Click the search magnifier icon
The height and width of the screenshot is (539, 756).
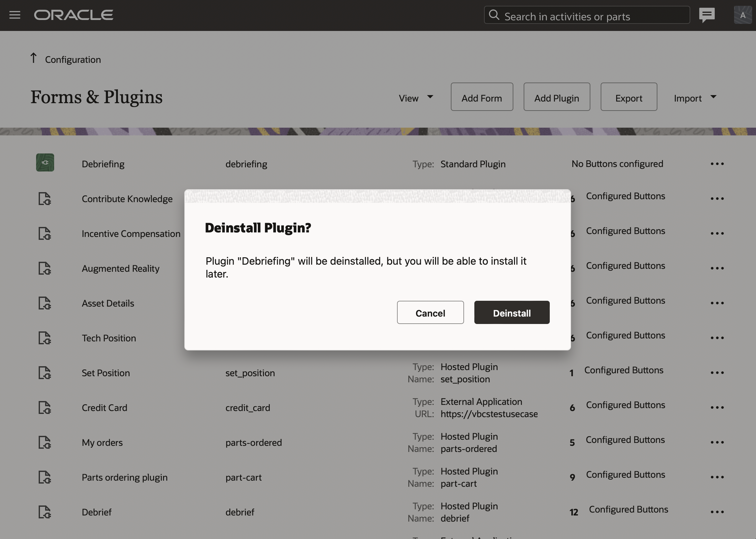494,15
